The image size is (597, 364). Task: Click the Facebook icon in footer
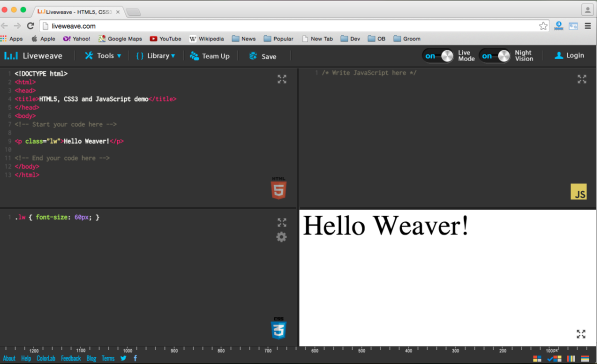tap(135, 358)
